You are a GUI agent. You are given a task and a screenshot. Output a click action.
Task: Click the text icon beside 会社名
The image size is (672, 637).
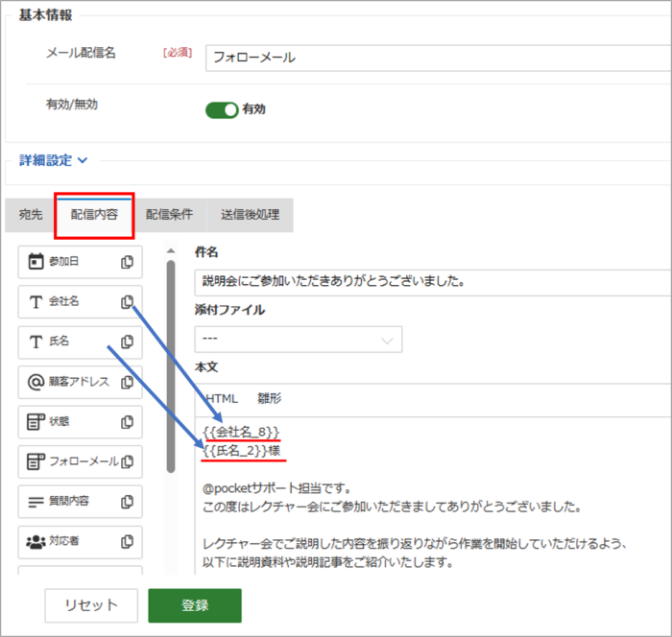tap(36, 302)
